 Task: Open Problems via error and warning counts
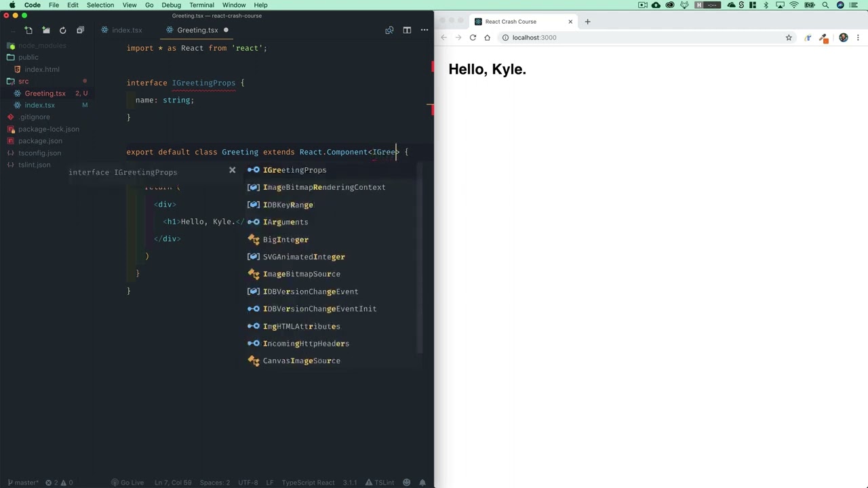click(59, 483)
